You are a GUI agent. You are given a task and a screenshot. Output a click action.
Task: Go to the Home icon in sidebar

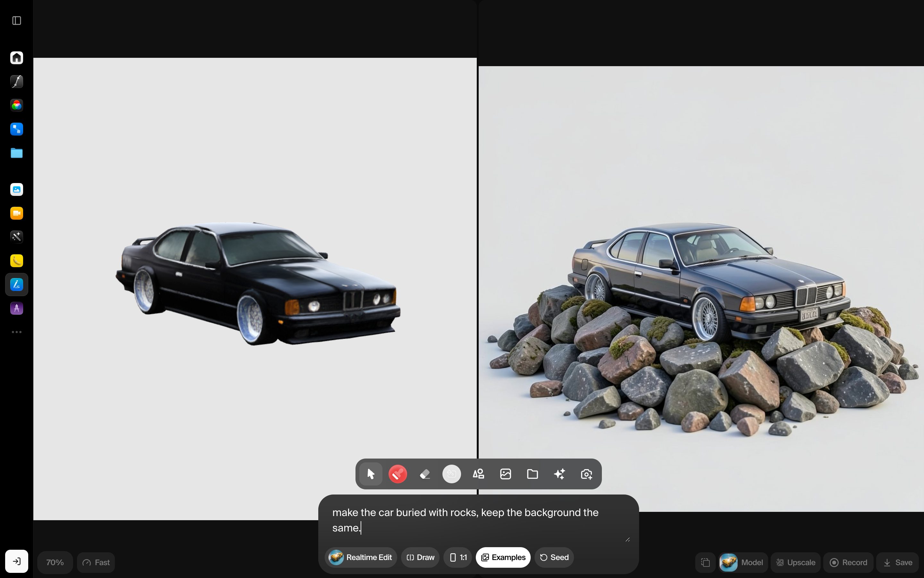click(x=16, y=58)
